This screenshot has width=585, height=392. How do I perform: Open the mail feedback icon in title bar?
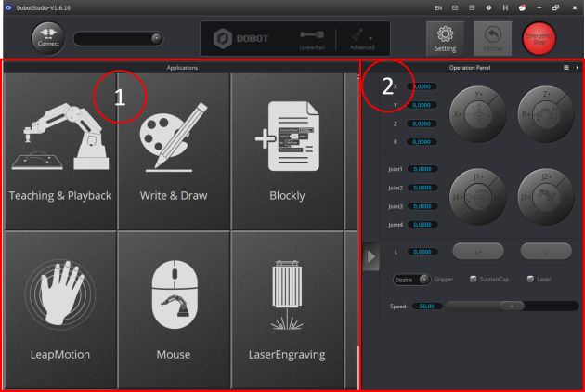tap(455, 7)
